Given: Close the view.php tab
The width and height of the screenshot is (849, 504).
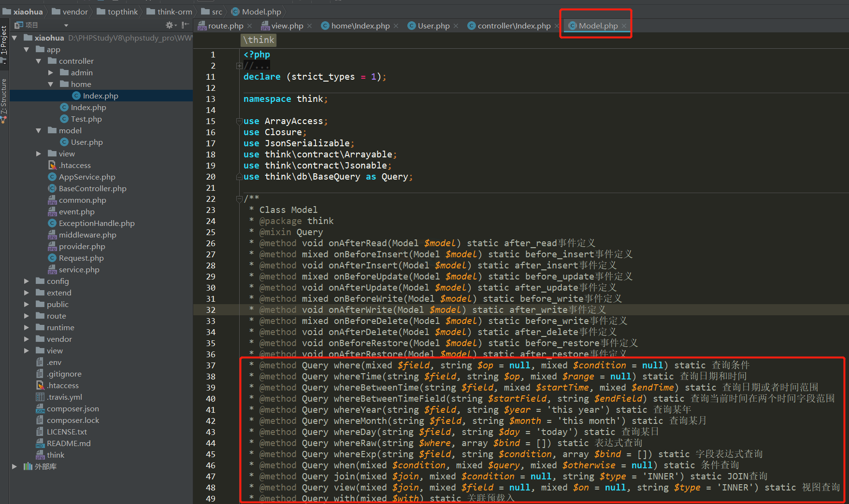Looking at the screenshot, I should tap(310, 26).
